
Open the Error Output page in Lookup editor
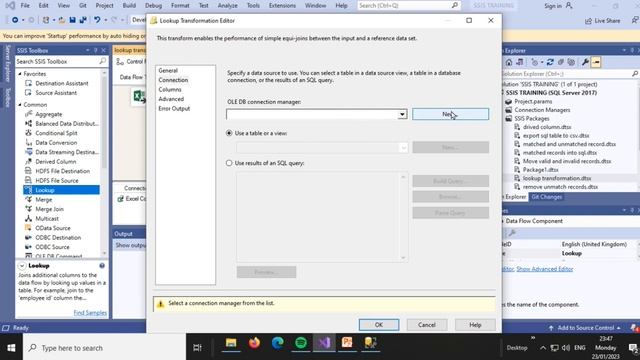174,109
